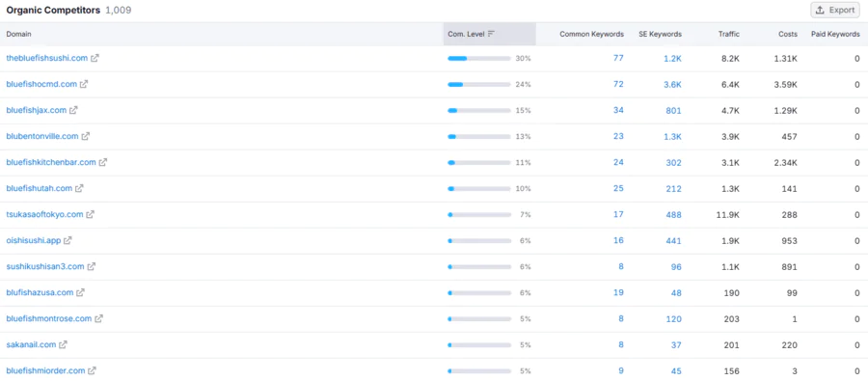Screen dimensions: 868x381
Task: Open 23 common keywords for blubentonville.com
Action: [x=618, y=136]
